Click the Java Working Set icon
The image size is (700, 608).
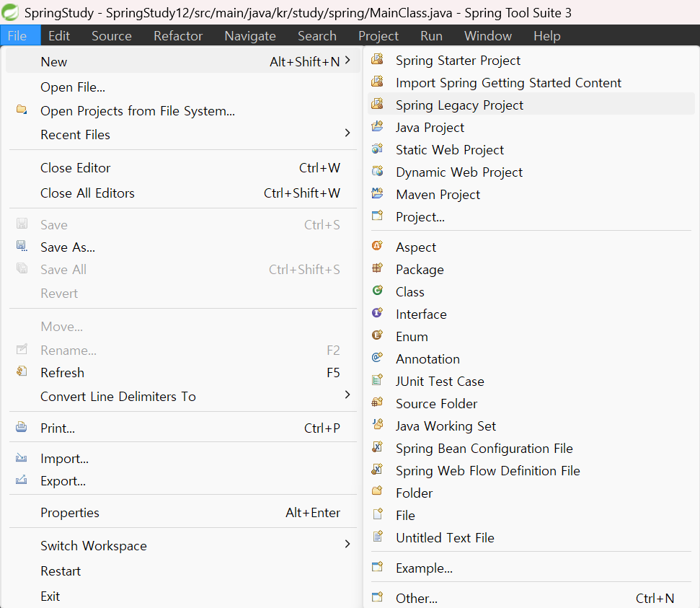(377, 424)
